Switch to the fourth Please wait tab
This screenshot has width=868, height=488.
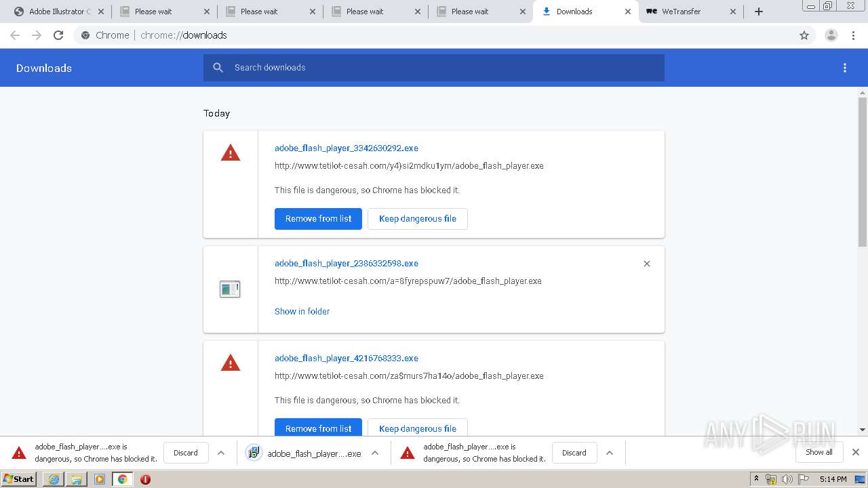click(x=481, y=12)
